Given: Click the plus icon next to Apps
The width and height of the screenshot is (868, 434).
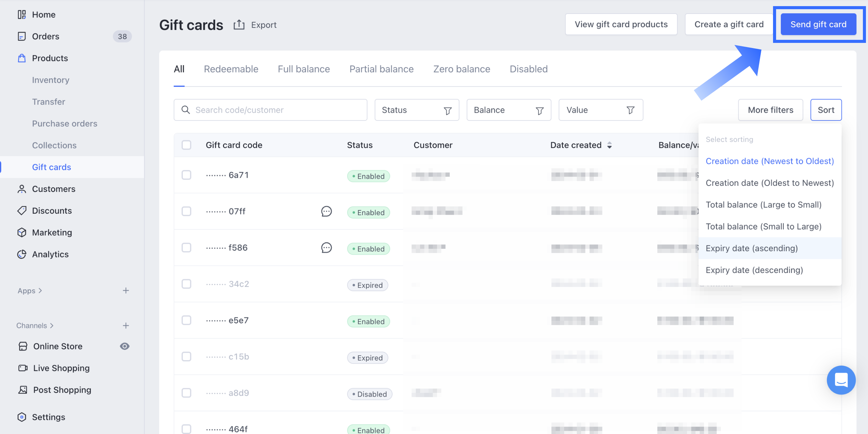Looking at the screenshot, I should point(126,291).
